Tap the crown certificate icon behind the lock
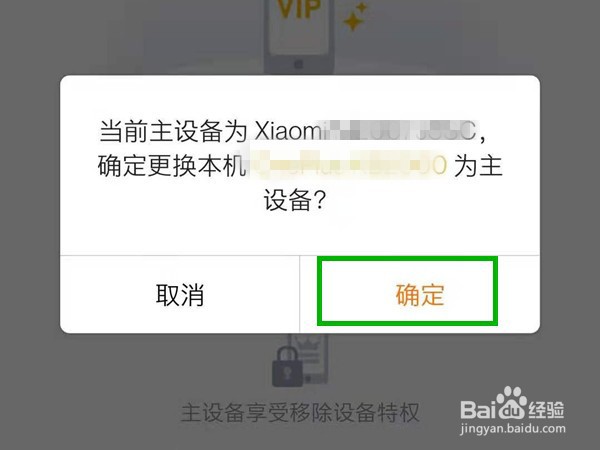600x450 pixels. coord(309,359)
